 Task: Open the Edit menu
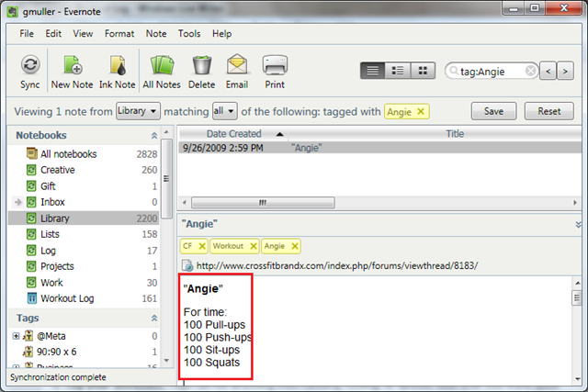[53, 34]
